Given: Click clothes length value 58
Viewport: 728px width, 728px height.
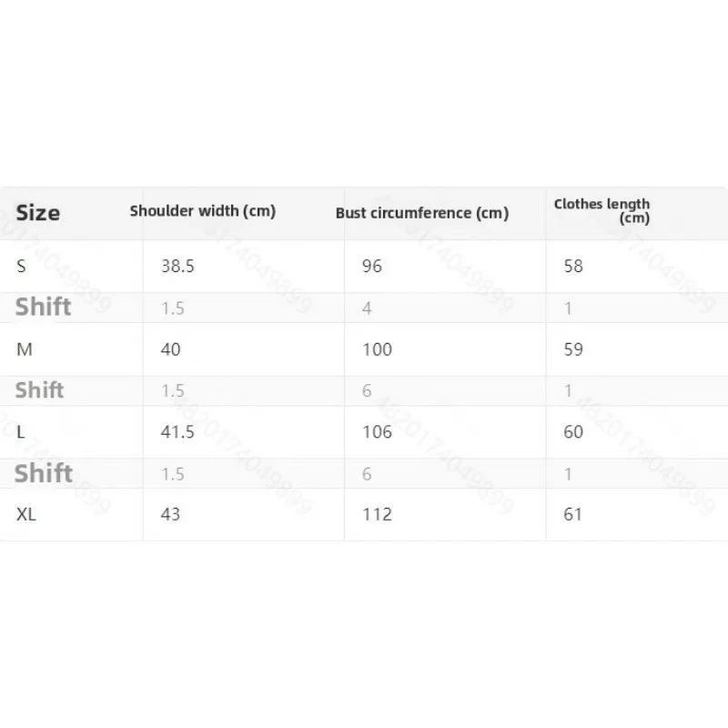Looking at the screenshot, I should pos(573,266).
